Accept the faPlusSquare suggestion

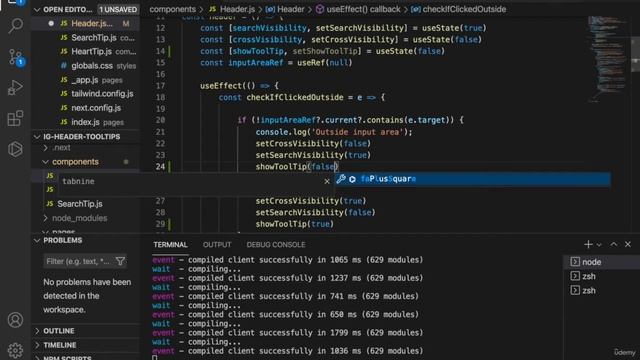pyautogui.click(x=472, y=179)
